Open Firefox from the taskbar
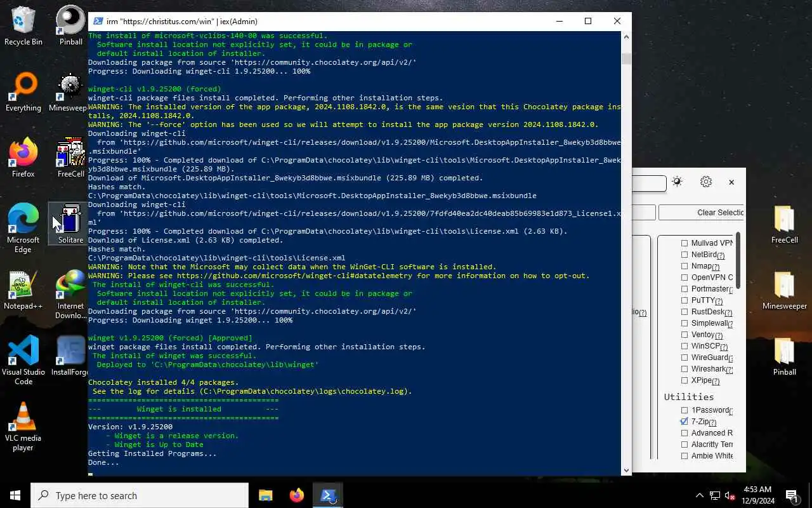Screen dimensions: 812x508 click(x=296, y=495)
